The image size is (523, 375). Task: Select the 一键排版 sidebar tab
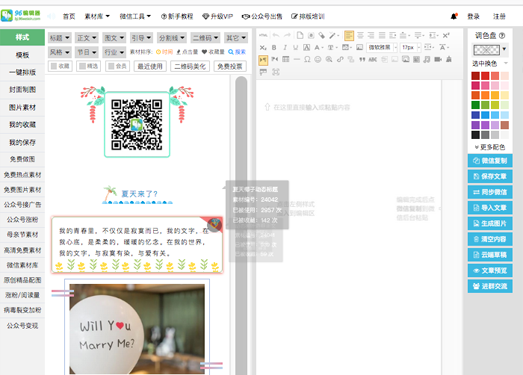click(x=22, y=72)
